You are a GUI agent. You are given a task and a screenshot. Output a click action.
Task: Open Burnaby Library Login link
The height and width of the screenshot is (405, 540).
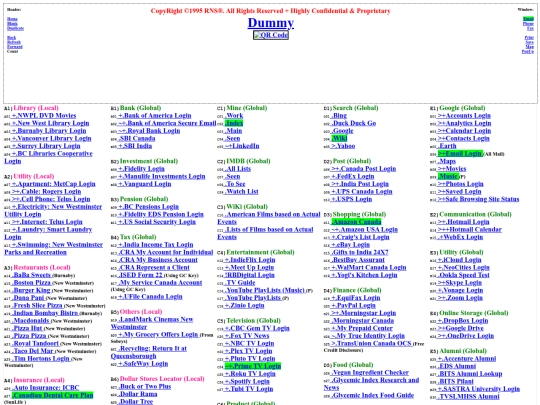[x=49, y=131]
